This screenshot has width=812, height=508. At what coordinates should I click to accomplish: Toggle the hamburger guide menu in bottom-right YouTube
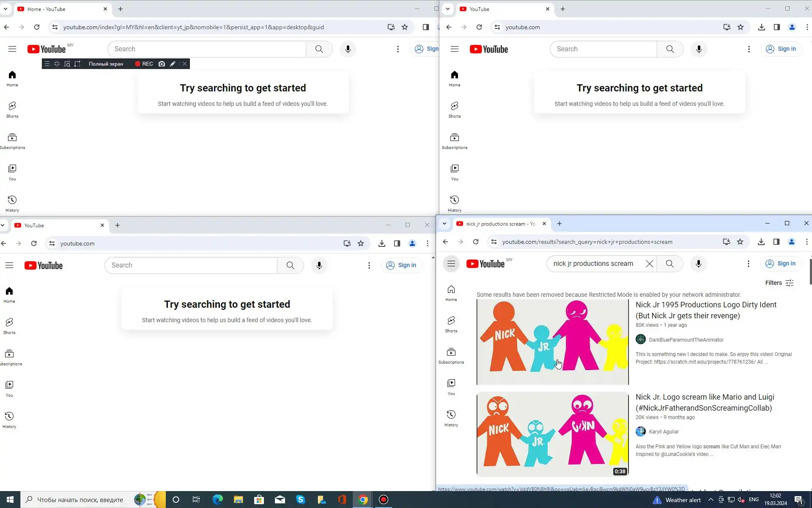(451, 264)
